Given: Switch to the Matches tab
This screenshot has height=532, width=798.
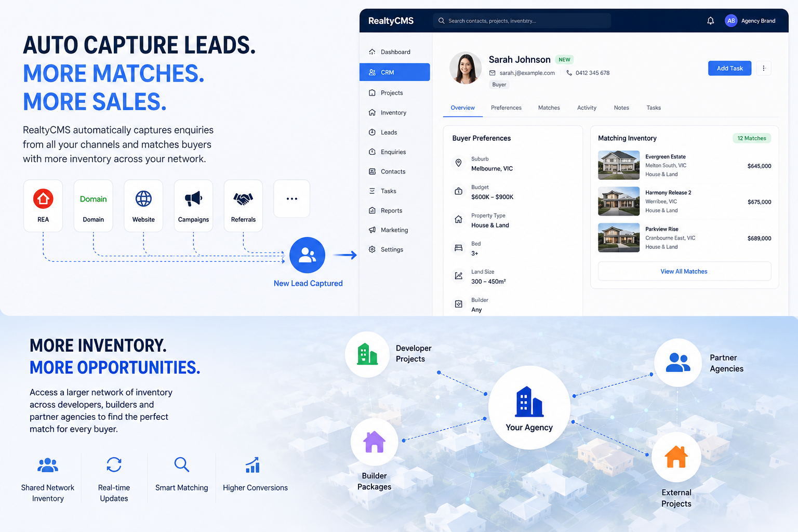Looking at the screenshot, I should 549,108.
